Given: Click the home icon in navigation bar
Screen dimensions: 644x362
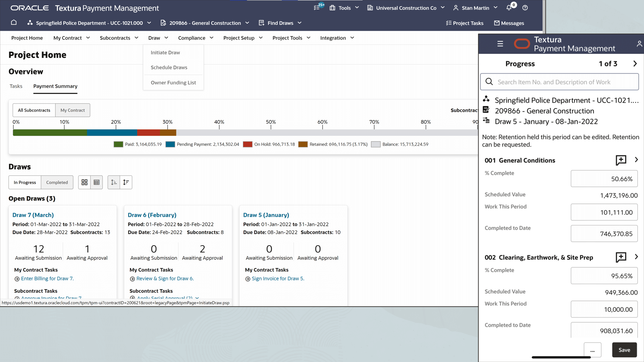Looking at the screenshot, I should [14, 23].
